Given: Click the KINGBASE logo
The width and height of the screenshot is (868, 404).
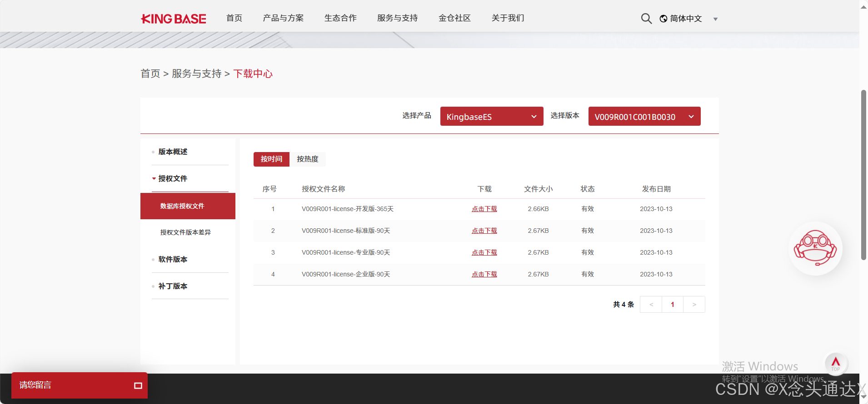Looking at the screenshot, I should pyautogui.click(x=174, y=19).
